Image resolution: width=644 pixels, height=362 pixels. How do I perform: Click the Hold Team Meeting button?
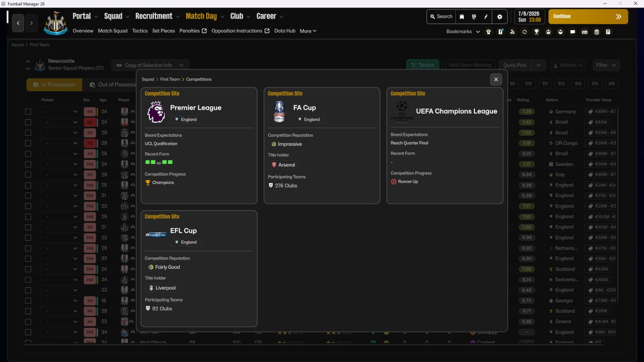tap(470, 65)
